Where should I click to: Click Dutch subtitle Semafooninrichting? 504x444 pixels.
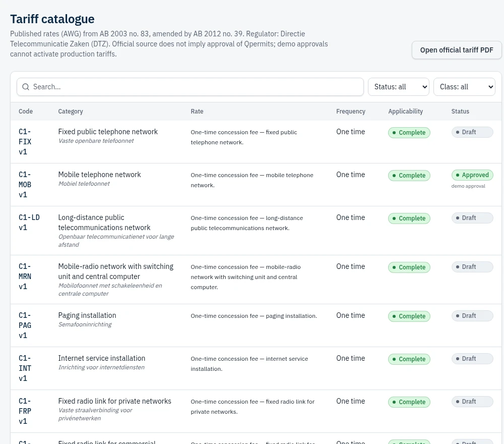pos(85,324)
